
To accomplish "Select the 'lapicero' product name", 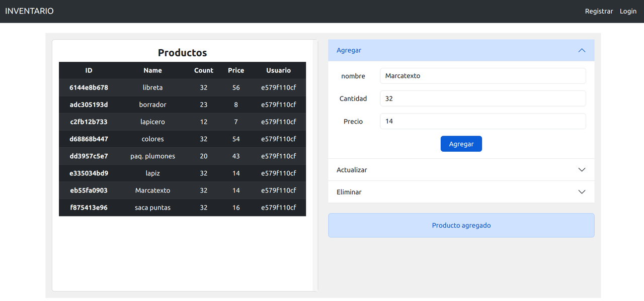I will [152, 122].
